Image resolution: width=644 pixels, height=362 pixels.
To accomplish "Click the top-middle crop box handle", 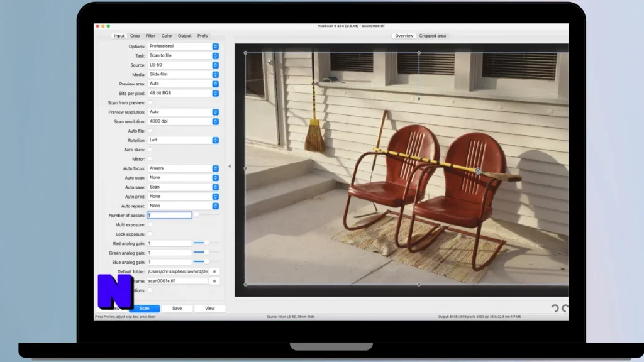I will pyautogui.click(x=419, y=53).
